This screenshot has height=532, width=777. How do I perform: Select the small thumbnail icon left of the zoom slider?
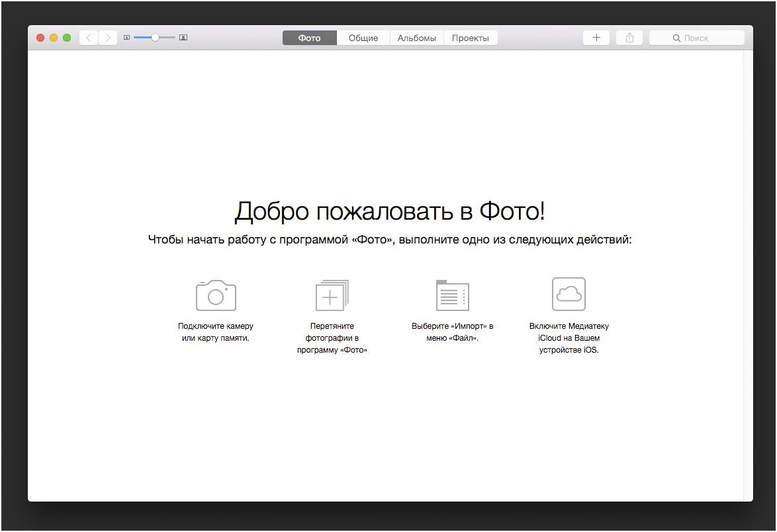click(126, 38)
